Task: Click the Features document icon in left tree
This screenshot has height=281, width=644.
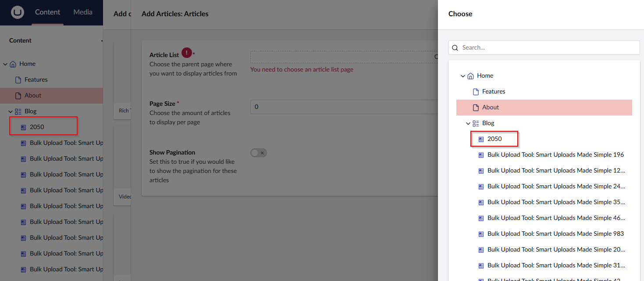Action: (x=18, y=80)
